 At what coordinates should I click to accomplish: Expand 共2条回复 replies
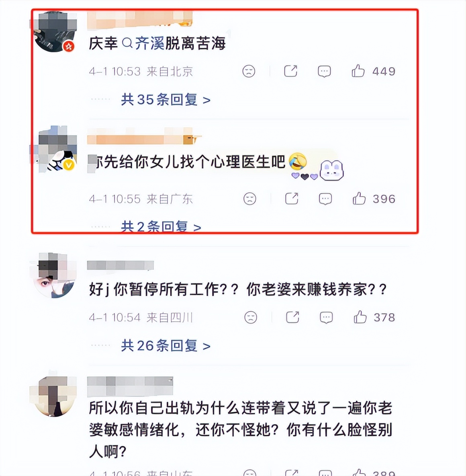pyautogui.click(x=161, y=226)
